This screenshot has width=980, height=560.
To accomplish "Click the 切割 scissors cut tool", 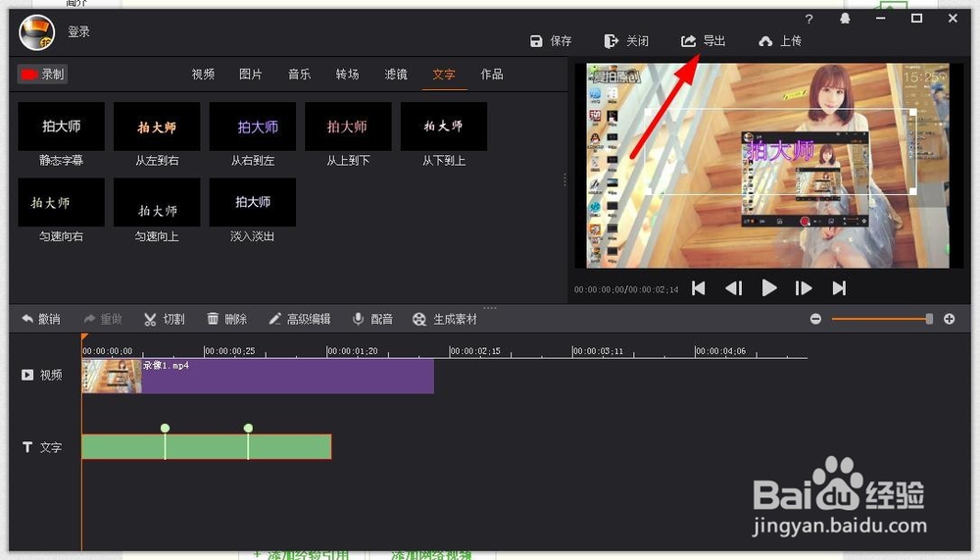I will (x=165, y=319).
